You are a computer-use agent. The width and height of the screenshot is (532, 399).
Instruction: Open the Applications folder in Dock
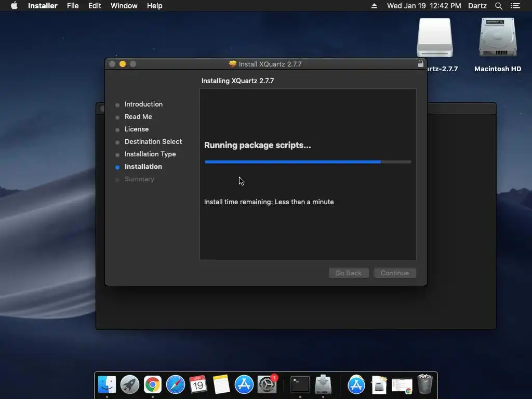pyautogui.click(x=356, y=384)
